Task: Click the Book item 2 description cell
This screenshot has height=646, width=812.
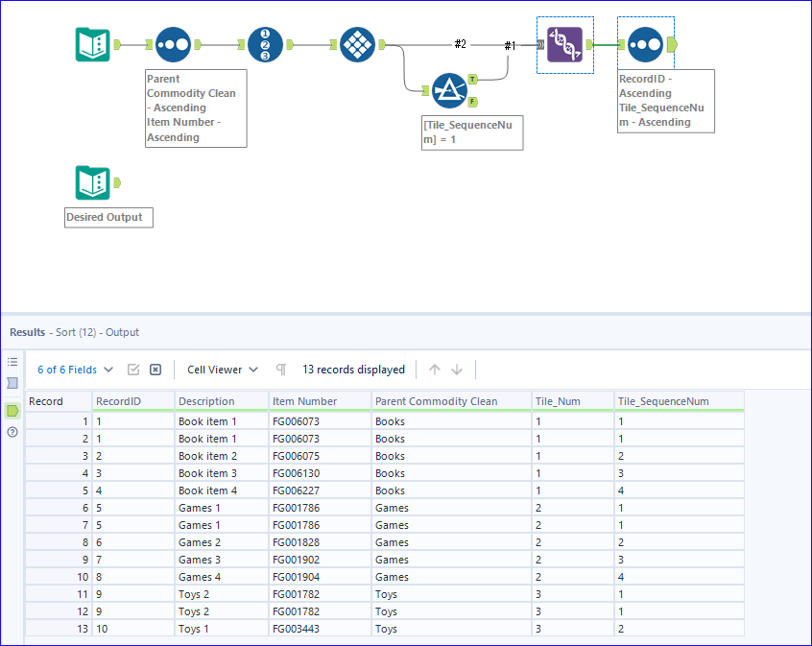Action: pyautogui.click(x=222, y=456)
